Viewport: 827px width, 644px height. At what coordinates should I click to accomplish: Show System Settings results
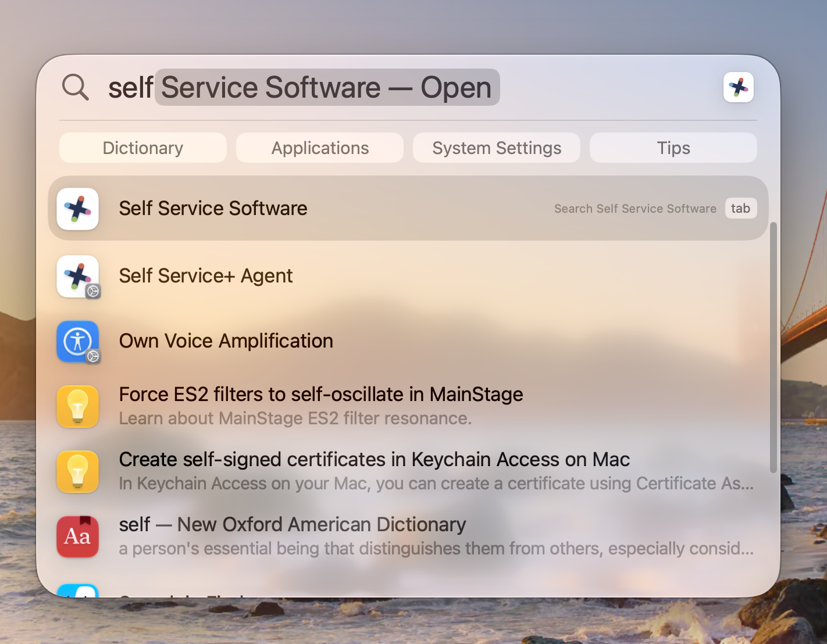click(x=497, y=148)
